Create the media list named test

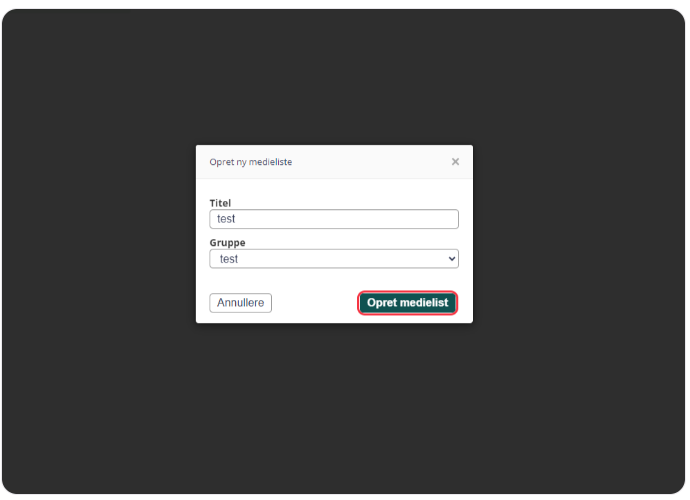click(x=407, y=303)
